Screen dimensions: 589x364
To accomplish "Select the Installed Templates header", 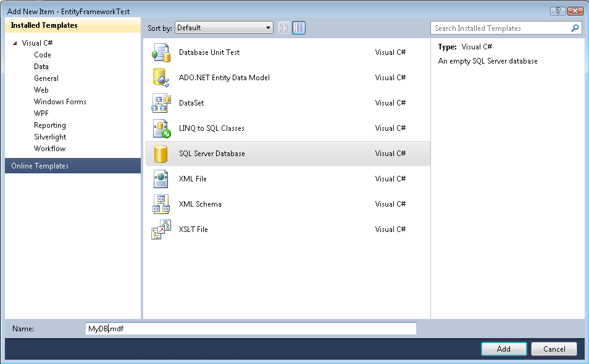I will (44, 25).
